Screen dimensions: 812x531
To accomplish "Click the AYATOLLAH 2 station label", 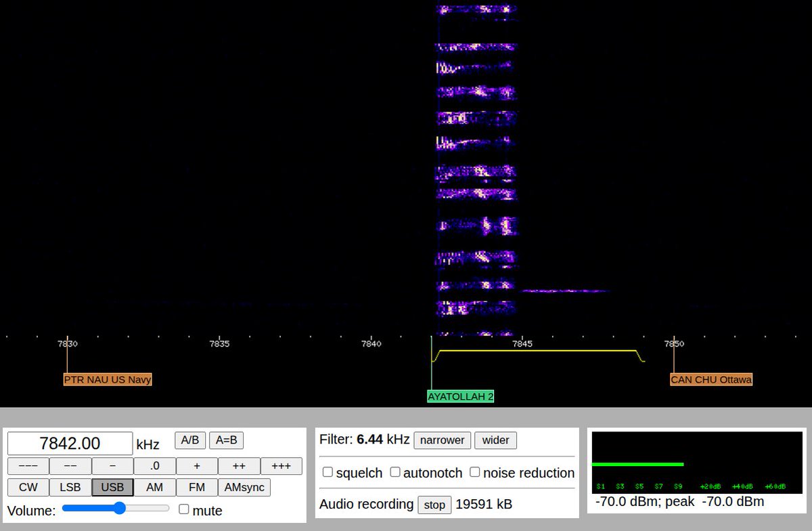I will [x=461, y=396].
